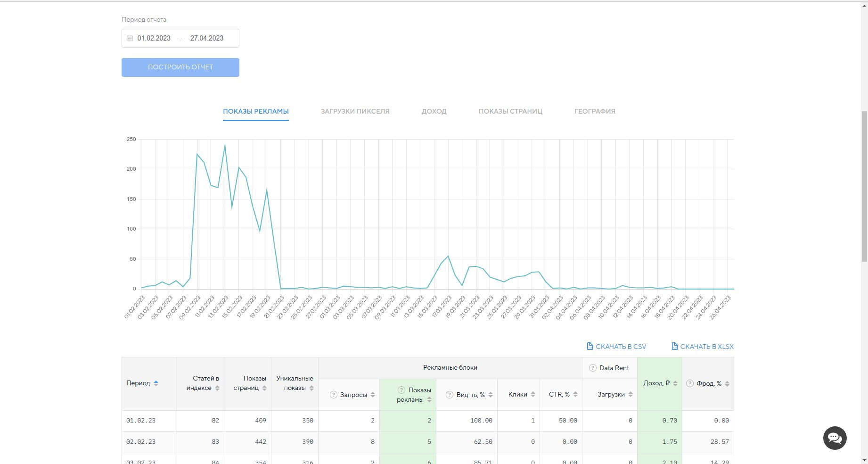Click help icon next to Вид-ть, %
Screen dimensions: 868x464
click(450, 395)
